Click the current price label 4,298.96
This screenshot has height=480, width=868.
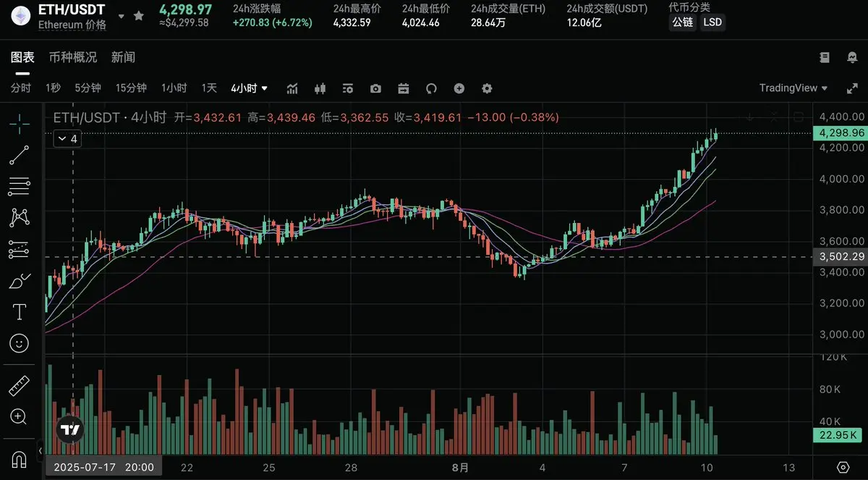point(839,133)
